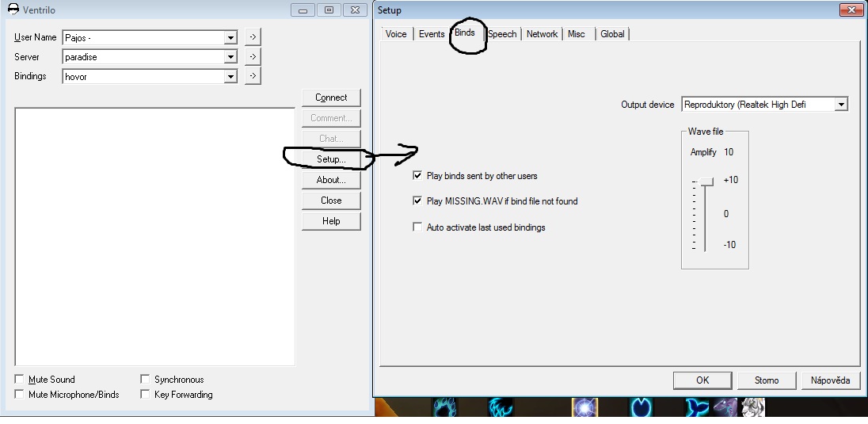868x424 pixels.
Task: Click the +10 slider scale label
Action: point(731,180)
